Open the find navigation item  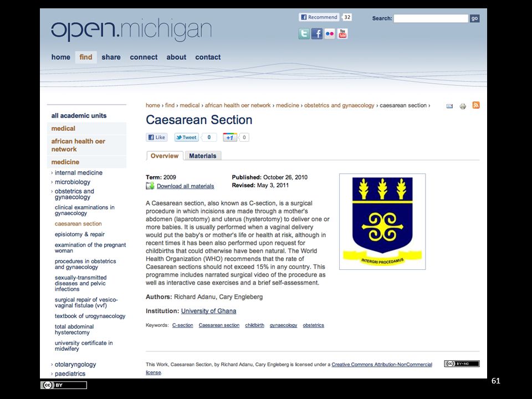[x=86, y=57]
